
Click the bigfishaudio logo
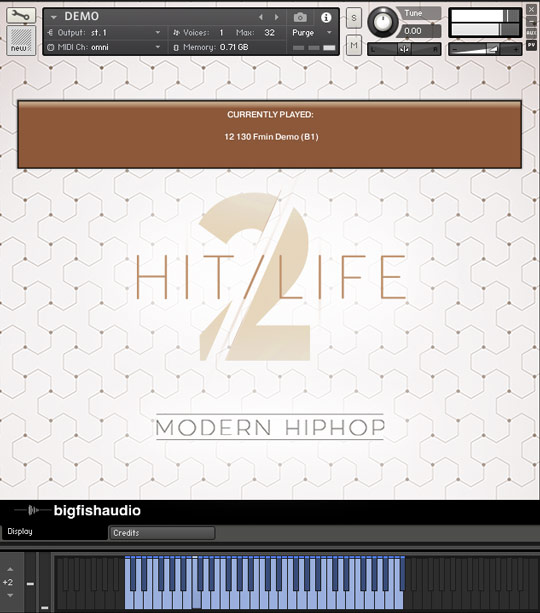click(x=78, y=511)
